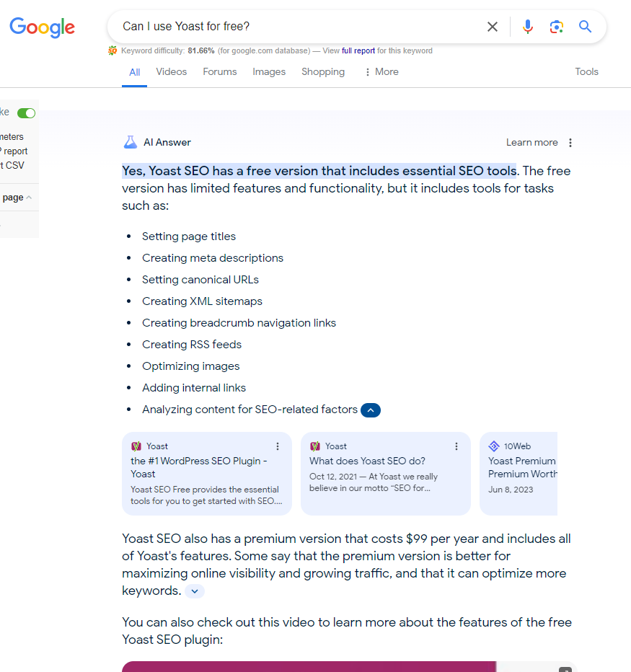Click 'Adding internal links' list item
The width and height of the screenshot is (631, 672).
194,388
